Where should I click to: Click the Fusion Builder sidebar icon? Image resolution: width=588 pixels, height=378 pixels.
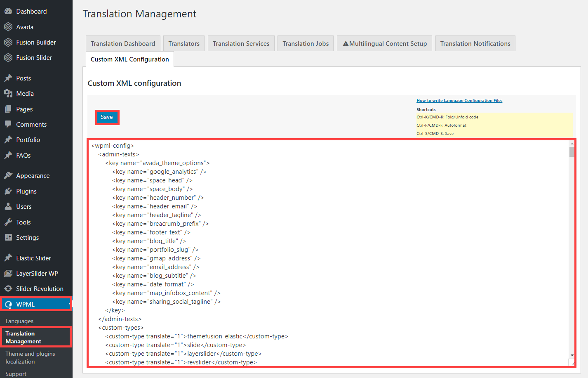coord(8,42)
